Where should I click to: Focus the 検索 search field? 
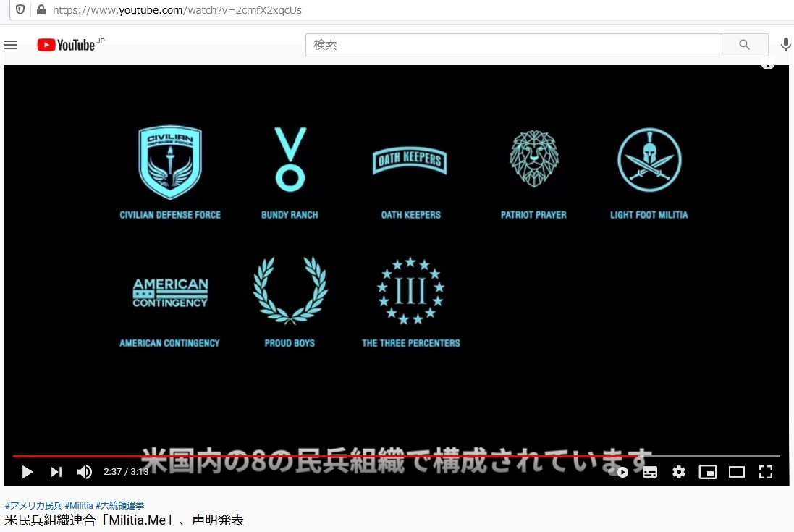(x=513, y=45)
